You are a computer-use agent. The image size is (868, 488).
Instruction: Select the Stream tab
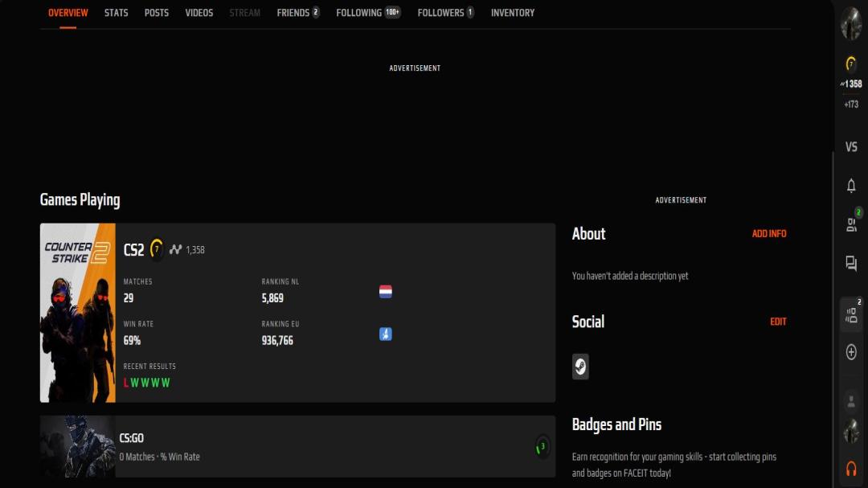point(244,13)
